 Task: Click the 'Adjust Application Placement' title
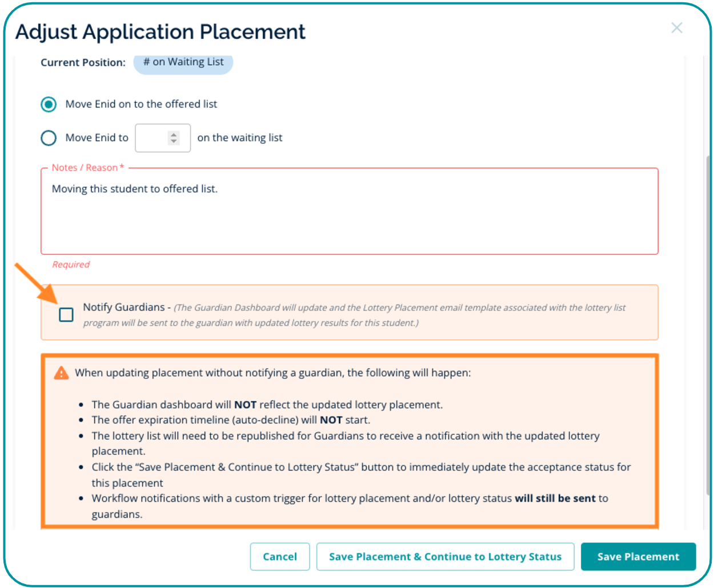coord(161,32)
